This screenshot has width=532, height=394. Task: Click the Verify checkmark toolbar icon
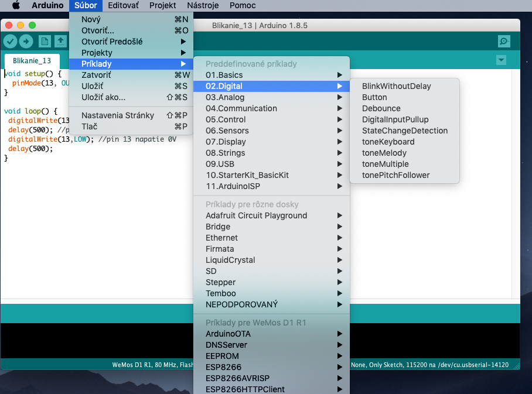pos(11,41)
